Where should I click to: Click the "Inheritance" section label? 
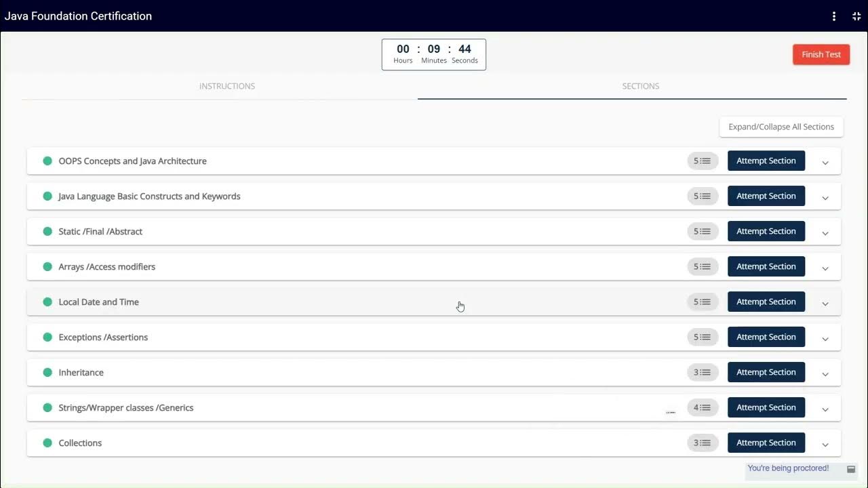[81, 373]
